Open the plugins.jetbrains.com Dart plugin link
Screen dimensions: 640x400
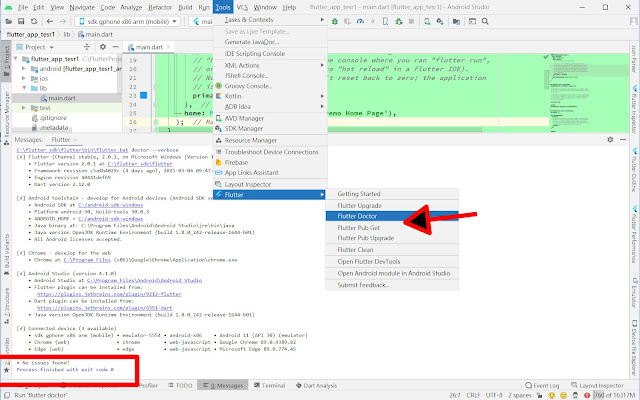coord(104,308)
